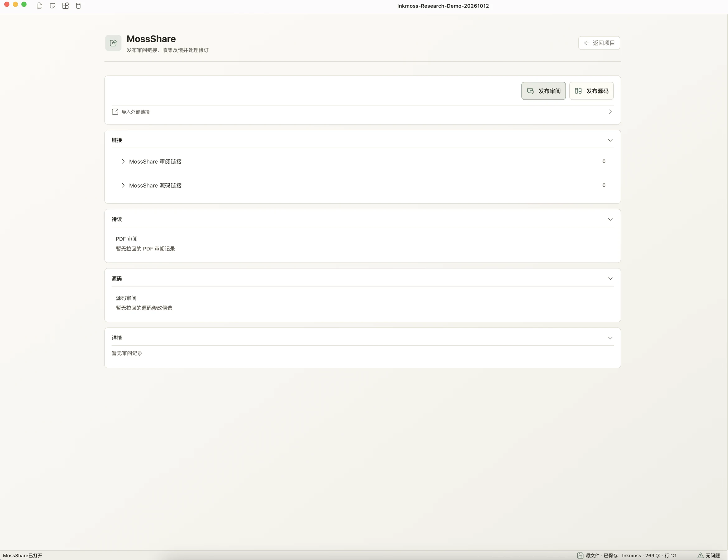Collapse the 源码 section chevron
Image resolution: width=728 pixels, height=560 pixels.
pyautogui.click(x=610, y=278)
